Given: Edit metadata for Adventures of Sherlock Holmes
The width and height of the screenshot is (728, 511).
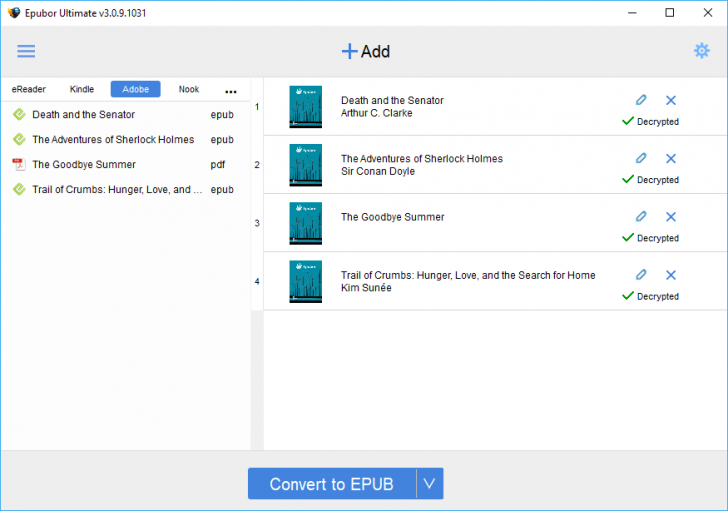Looking at the screenshot, I should [641, 158].
